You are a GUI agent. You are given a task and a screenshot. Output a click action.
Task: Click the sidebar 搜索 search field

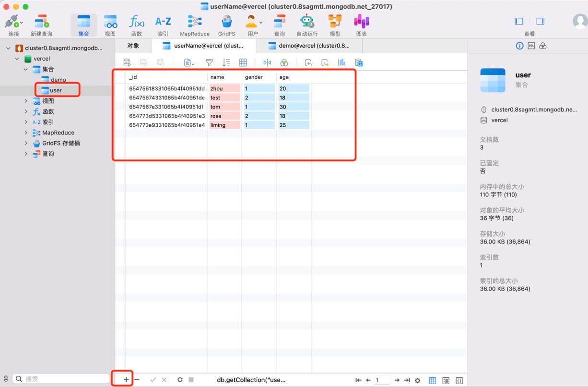pyautogui.click(x=62, y=379)
